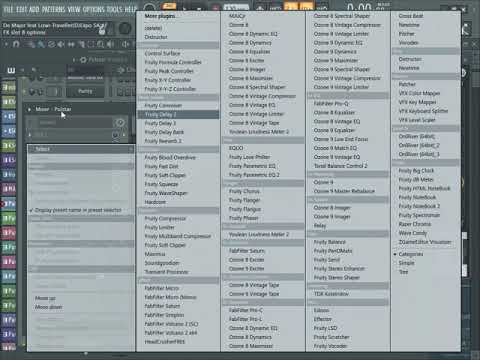The image size is (480, 360).
Task: Open the PATTERNS menu
Action: pos(54,9)
